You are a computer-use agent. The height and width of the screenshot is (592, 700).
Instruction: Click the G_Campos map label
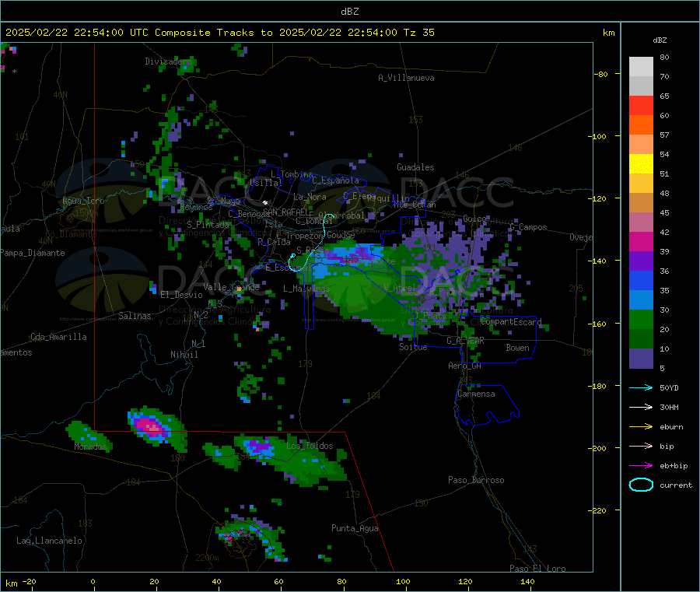coord(528,227)
